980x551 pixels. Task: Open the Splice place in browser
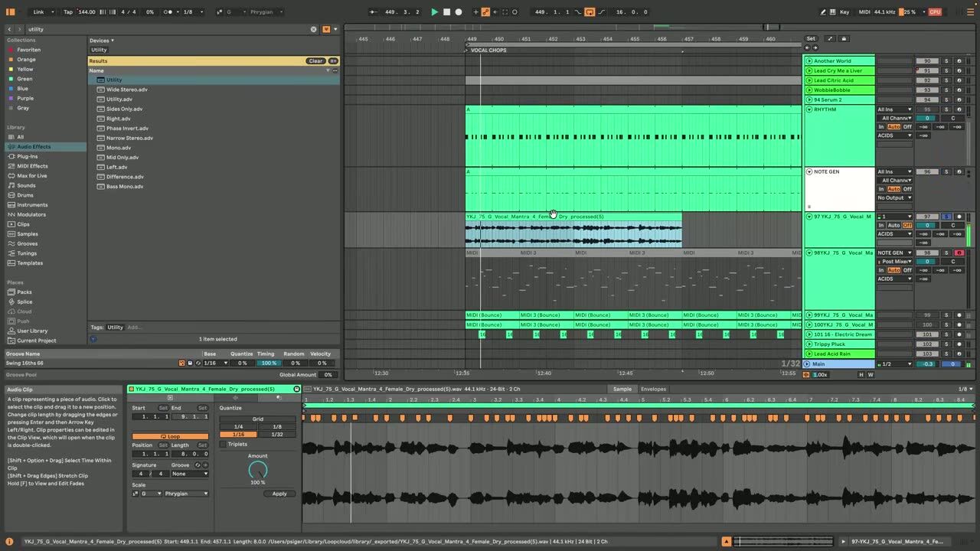(24, 302)
